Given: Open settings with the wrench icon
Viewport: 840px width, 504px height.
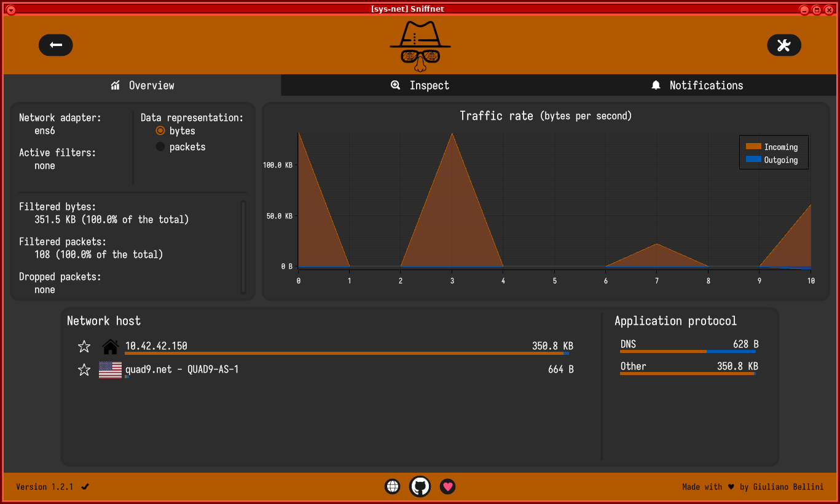Looking at the screenshot, I should pyautogui.click(x=784, y=45).
